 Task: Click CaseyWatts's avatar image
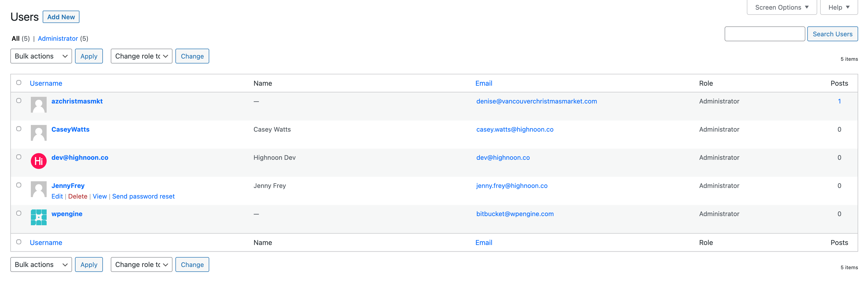pos(39,133)
